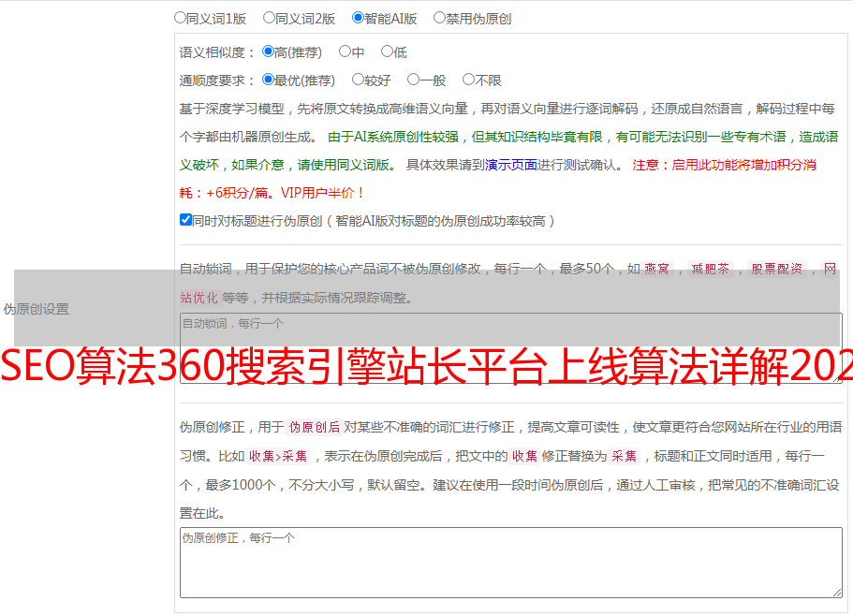Click the 通顺度要求 label
This screenshot has height=616, width=853.
click(217, 81)
